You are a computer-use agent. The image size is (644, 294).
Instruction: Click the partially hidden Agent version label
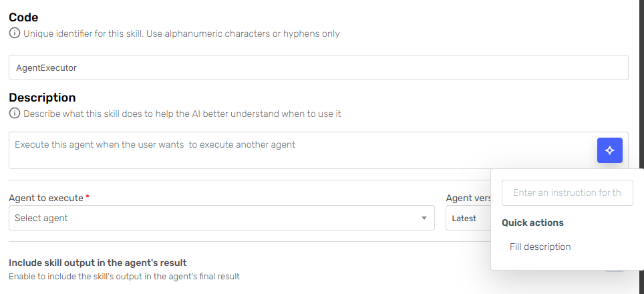[x=468, y=198]
